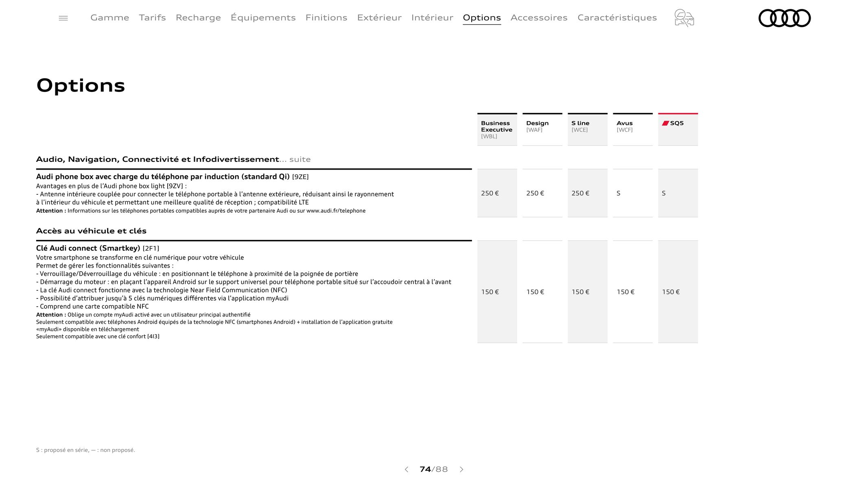Click line 'Comprend une carte compatible NFC'

92,306
